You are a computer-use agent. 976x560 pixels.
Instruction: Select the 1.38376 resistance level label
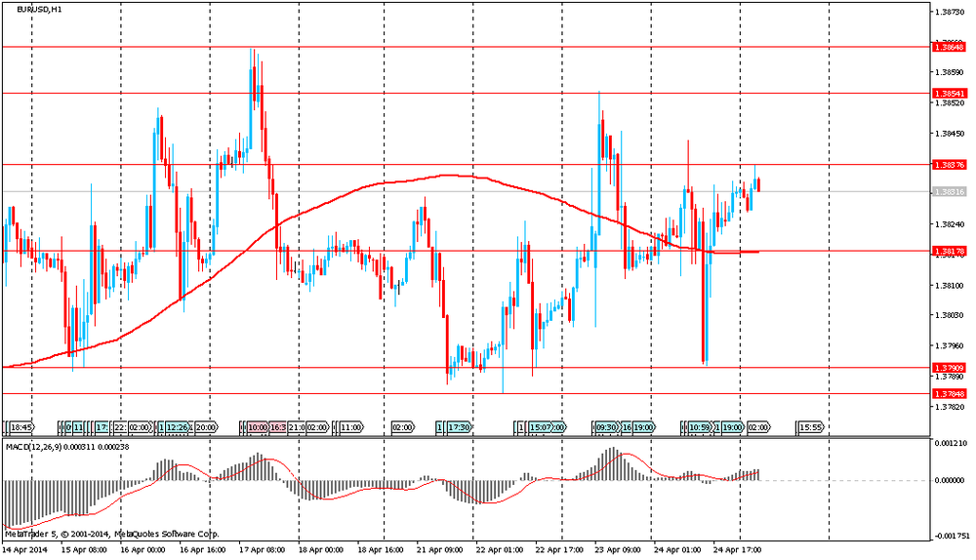(x=948, y=165)
